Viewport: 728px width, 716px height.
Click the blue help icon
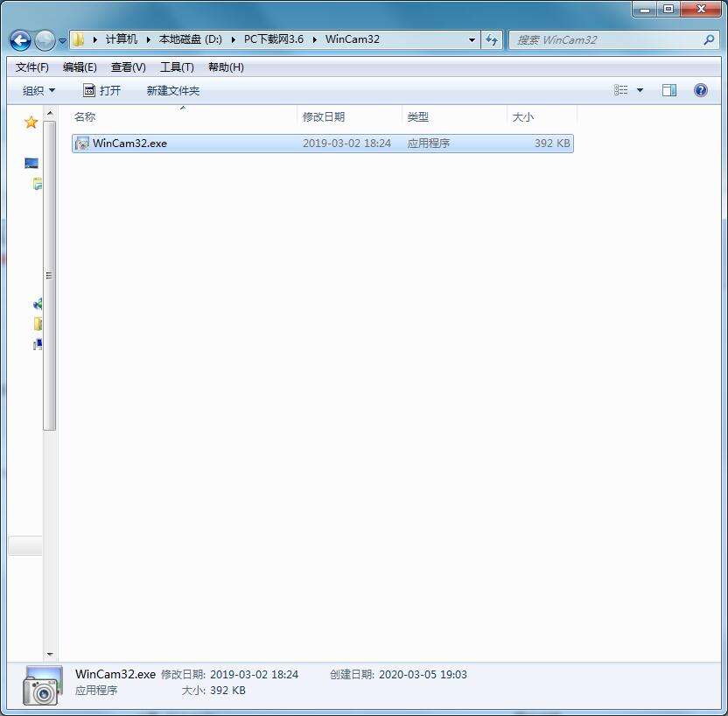pos(701,90)
